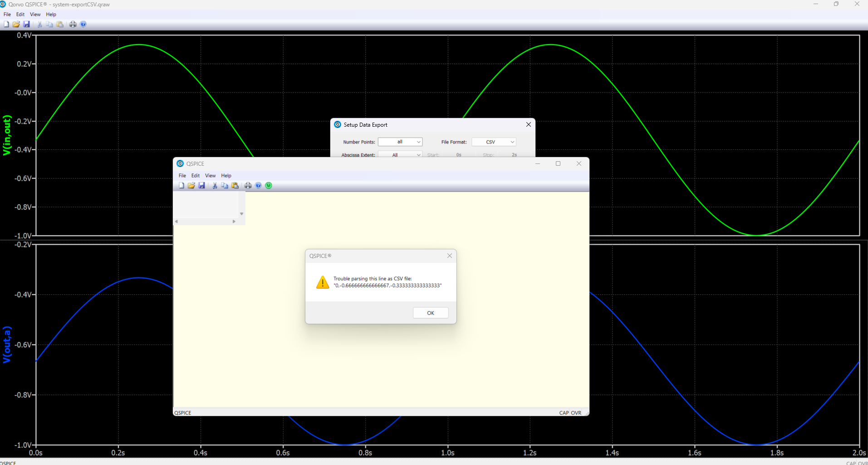Click the 'Trouble parsing this line as CSV file' message
The image size is (868, 465).
373,279
